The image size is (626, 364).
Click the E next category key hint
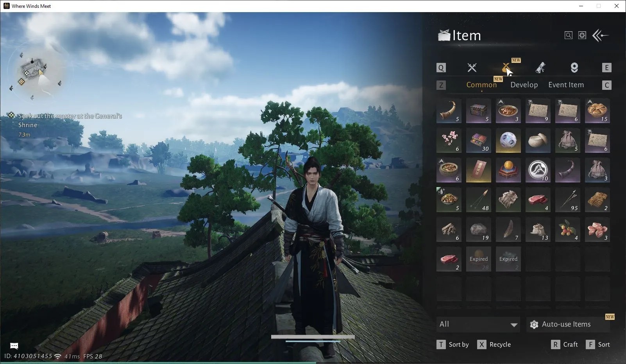[x=607, y=68]
